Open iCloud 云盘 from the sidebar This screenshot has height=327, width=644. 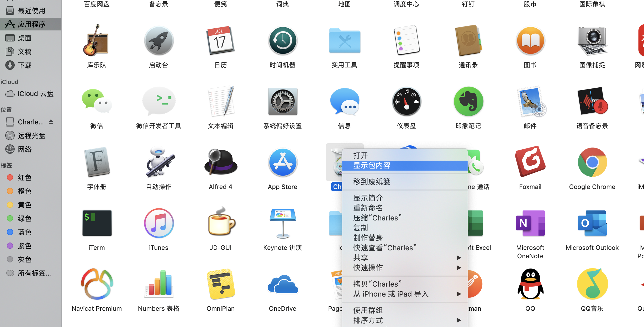coord(35,93)
